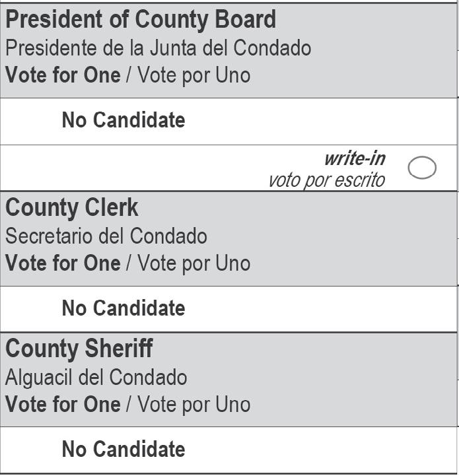This screenshot has height=476, width=459.
Task: Click the County Clerk heading
Action: click(x=72, y=208)
